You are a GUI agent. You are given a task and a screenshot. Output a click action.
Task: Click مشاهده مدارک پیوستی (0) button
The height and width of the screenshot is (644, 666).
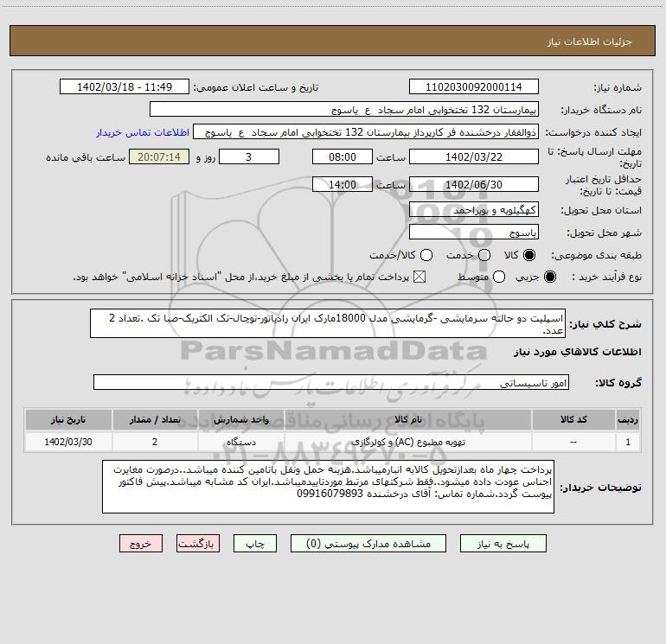[x=368, y=544]
